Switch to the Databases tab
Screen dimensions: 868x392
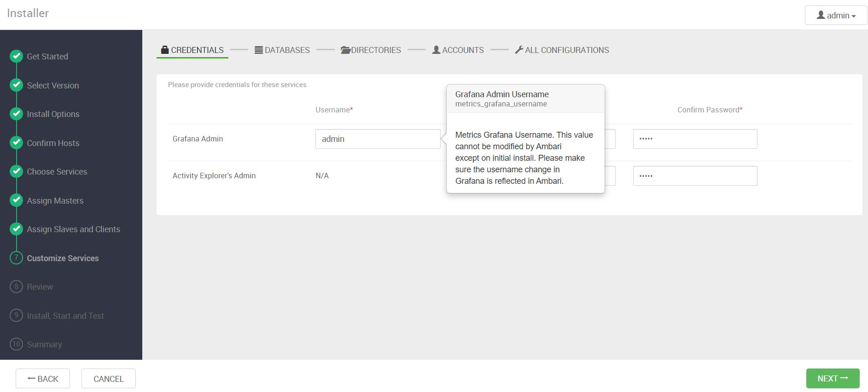click(x=282, y=50)
